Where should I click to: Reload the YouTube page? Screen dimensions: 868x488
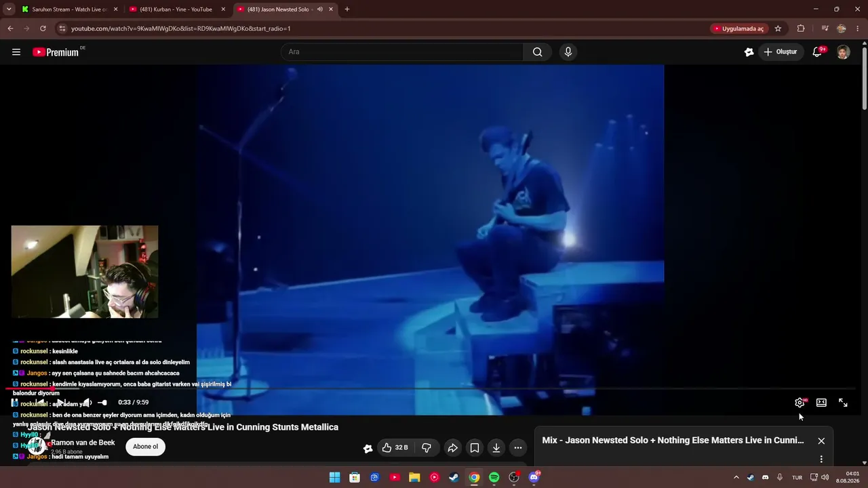click(43, 28)
